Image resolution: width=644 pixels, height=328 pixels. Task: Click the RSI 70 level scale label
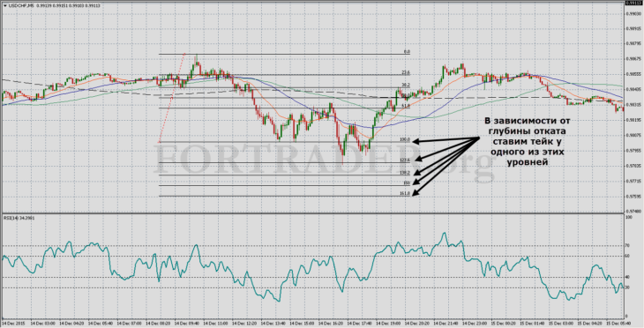click(627, 245)
